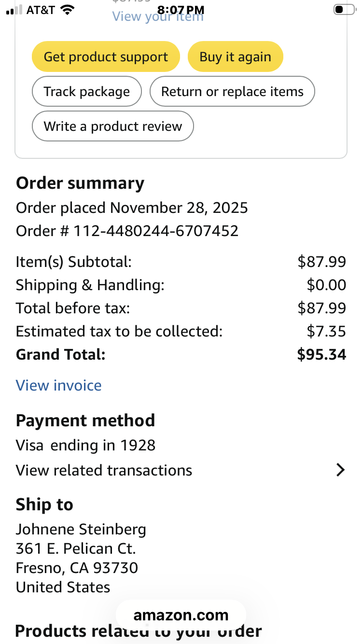
Task: Expand View related transactions chevron arrow
Action: tap(341, 470)
